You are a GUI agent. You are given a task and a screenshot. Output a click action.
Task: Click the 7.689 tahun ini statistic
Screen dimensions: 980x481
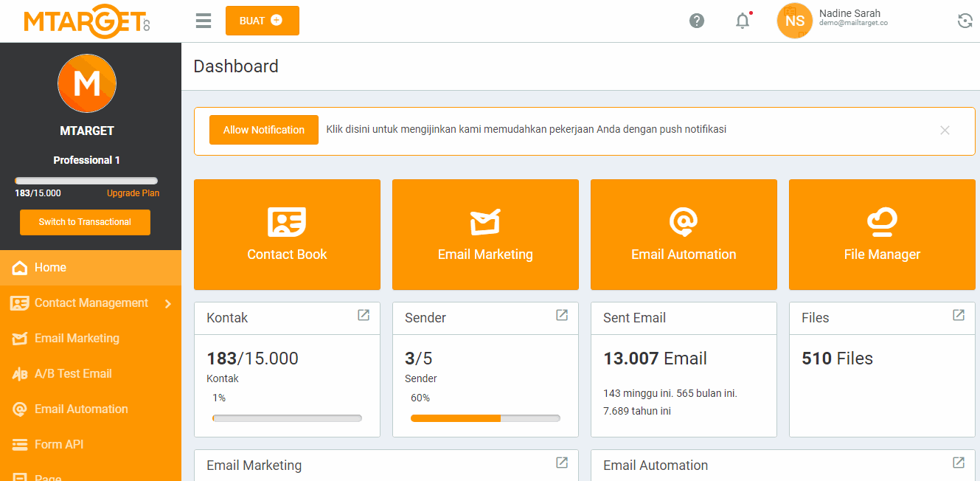[637, 411]
